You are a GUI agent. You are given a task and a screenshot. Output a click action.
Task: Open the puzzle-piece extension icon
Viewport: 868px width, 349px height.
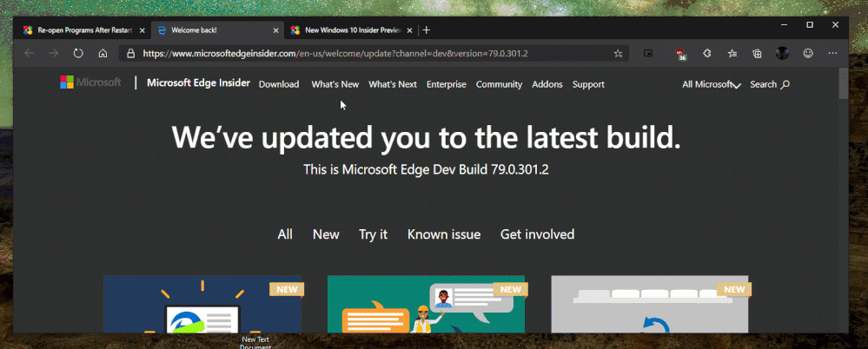707,53
